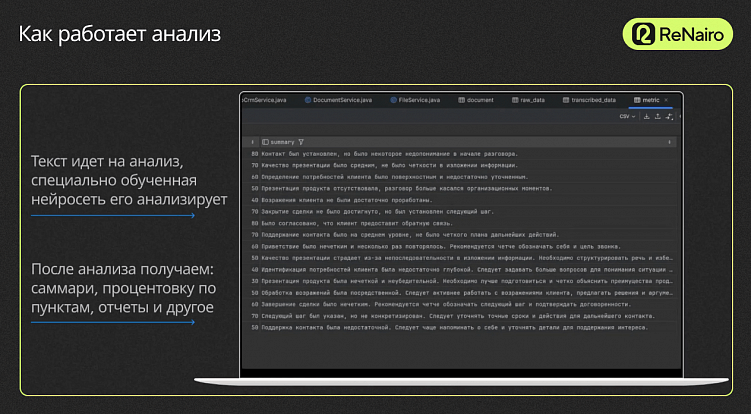
Task: Open the document table tab
Action: (x=476, y=100)
